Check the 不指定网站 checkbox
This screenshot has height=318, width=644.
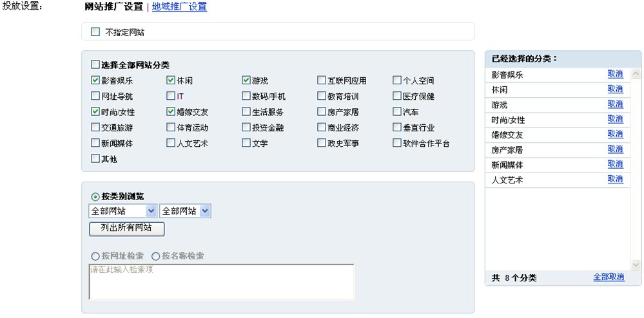95,32
